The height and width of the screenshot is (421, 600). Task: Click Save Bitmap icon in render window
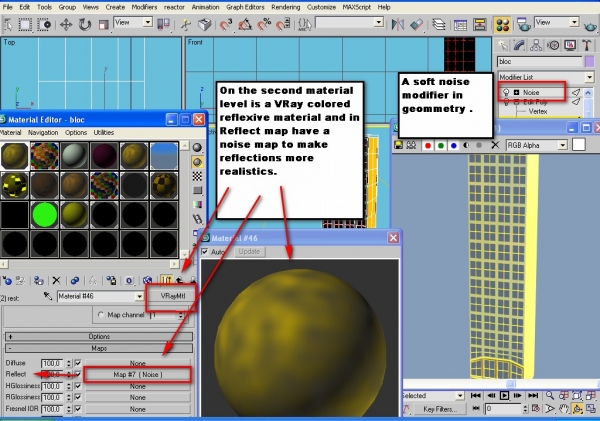(398, 145)
